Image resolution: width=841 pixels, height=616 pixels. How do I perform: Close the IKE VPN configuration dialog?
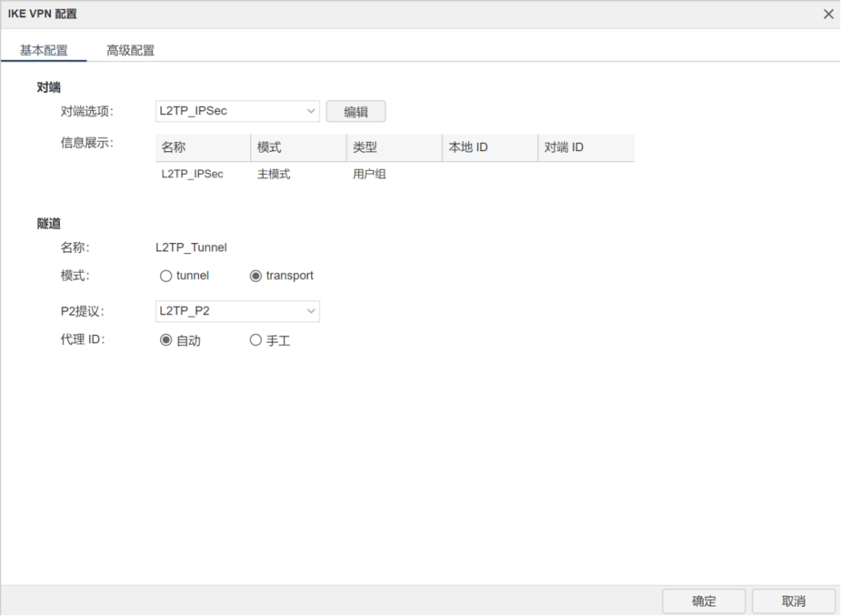pos(828,14)
